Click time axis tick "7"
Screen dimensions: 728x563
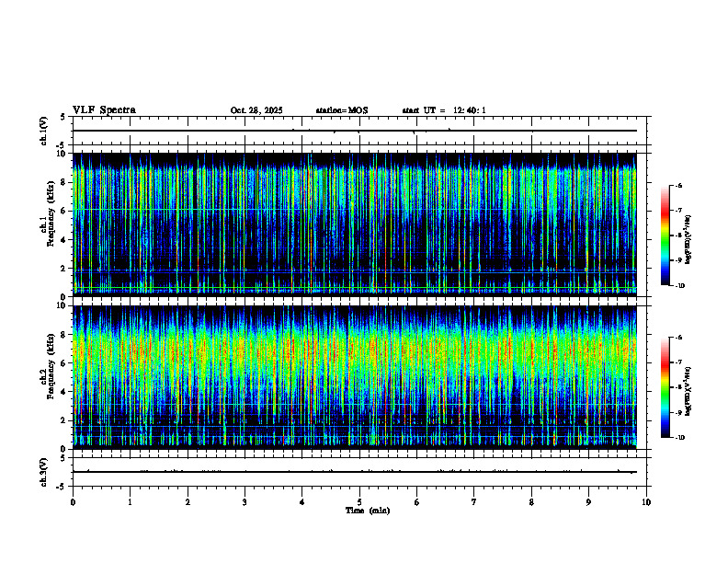[x=474, y=502]
